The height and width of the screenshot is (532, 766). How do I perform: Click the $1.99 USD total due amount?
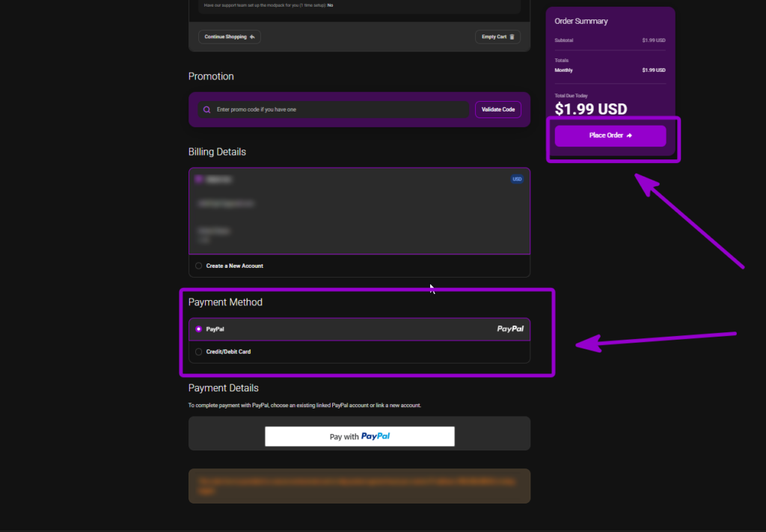[591, 109]
